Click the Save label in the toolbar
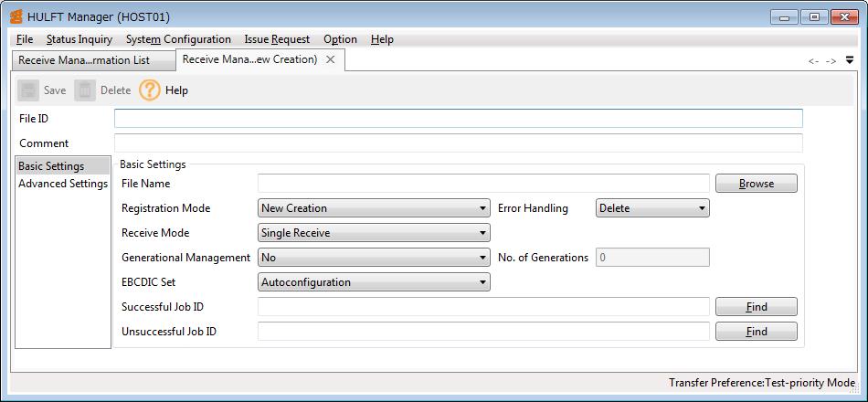Screen dimensions: 868x402 [55, 90]
